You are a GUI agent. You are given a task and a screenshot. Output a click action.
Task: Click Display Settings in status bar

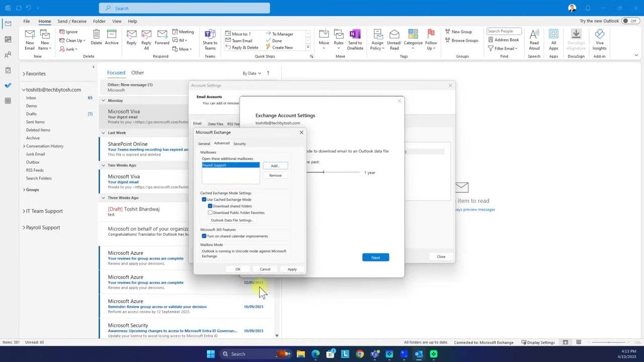[538, 342]
